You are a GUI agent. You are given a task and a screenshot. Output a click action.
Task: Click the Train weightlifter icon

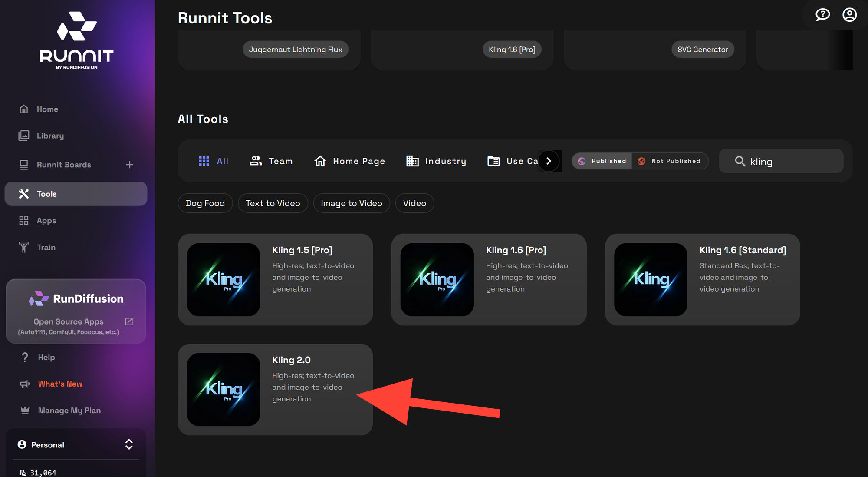tap(24, 247)
